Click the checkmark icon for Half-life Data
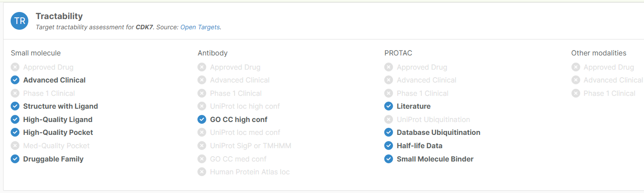The width and height of the screenshot is (644, 193). point(389,146)
